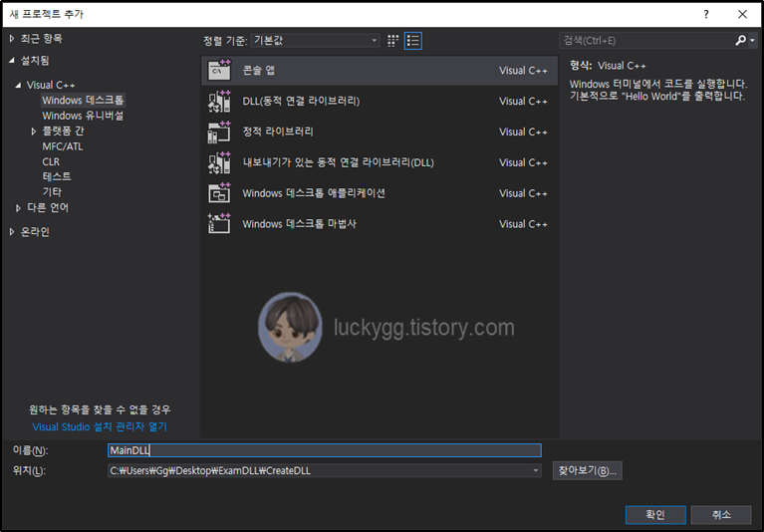The height and width of the screenshot is (532, 764).
Task: Open Visual Studio 설치 관리자 열기 link
Action: coord(100,426)
